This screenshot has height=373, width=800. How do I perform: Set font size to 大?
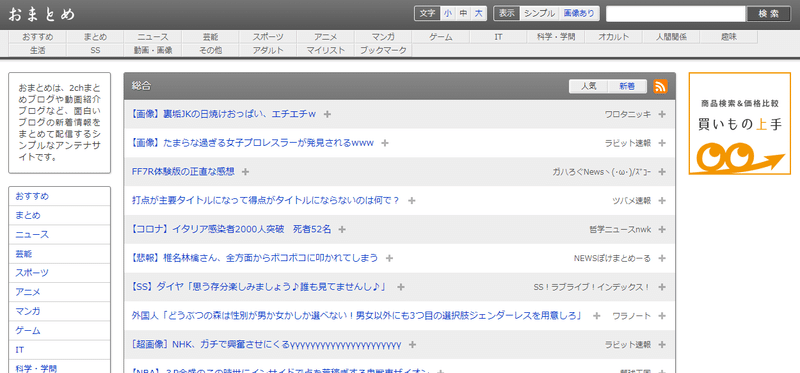pos(479,14)
